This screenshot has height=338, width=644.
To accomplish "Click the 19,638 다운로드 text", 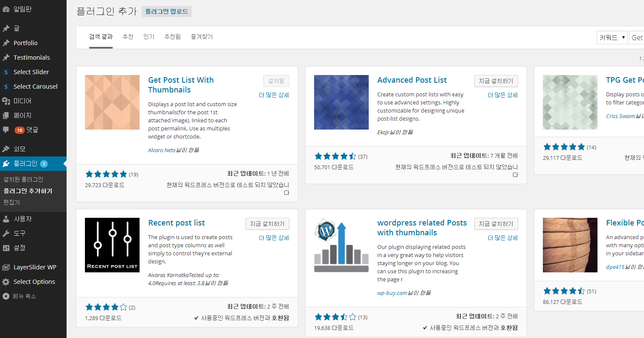I will (x=334, y=328).
